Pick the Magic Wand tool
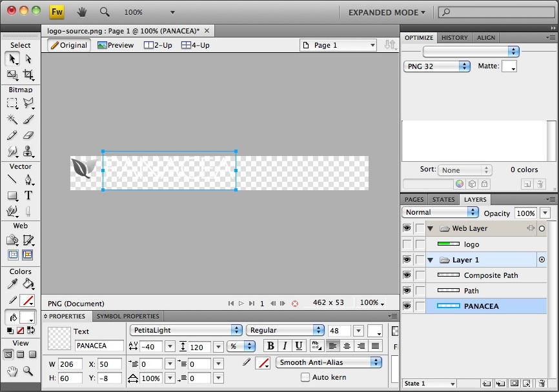Image resolution: width=559 pixels, height=392 pixels. pos(12,119)
